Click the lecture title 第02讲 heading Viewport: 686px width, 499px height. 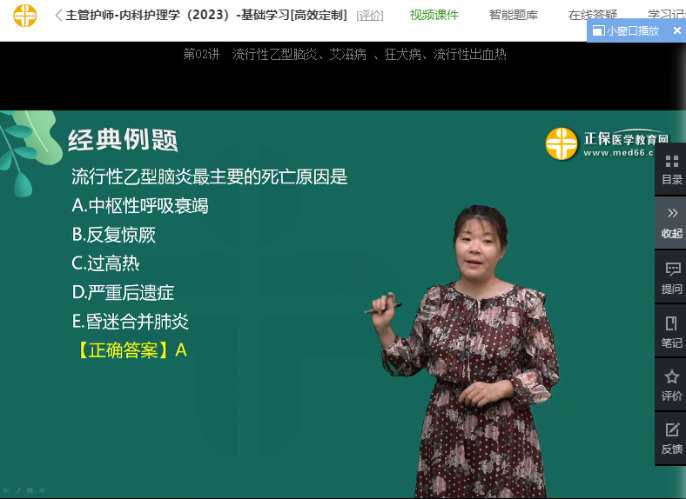[344, 54]
